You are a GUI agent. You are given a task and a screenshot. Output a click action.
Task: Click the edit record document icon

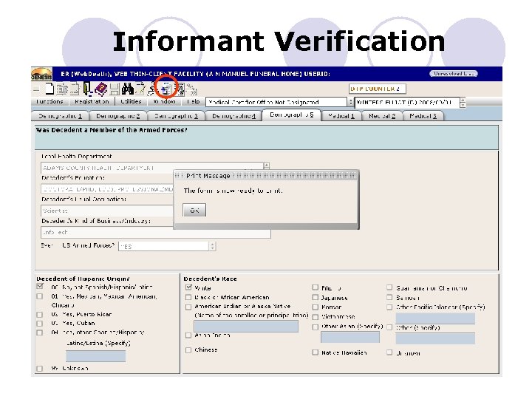click(x=62, y=89)
